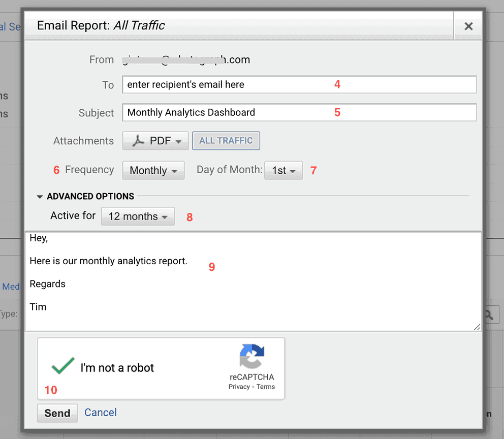Image resolution: width=504 pixels, height=439 pixels.
Task: Click the Adobe PDF attachment icon
Action: pos(138,141)
